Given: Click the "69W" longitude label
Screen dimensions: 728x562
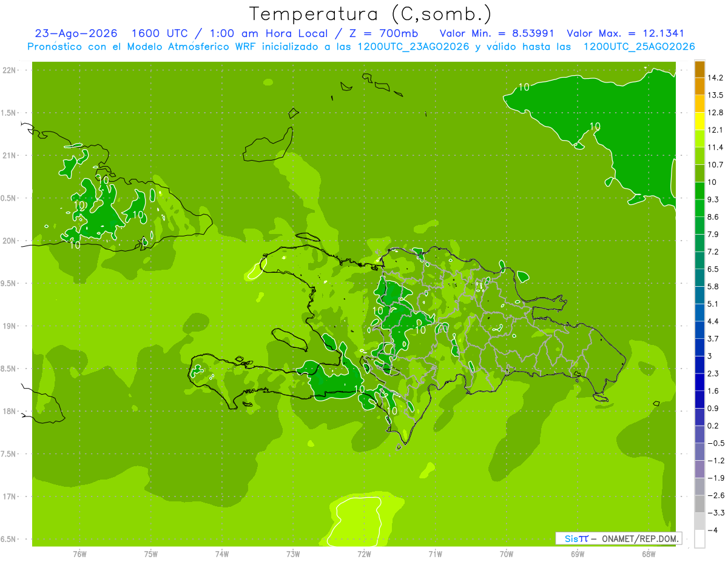Looking at the screenshot, I should tap(578, 554).
